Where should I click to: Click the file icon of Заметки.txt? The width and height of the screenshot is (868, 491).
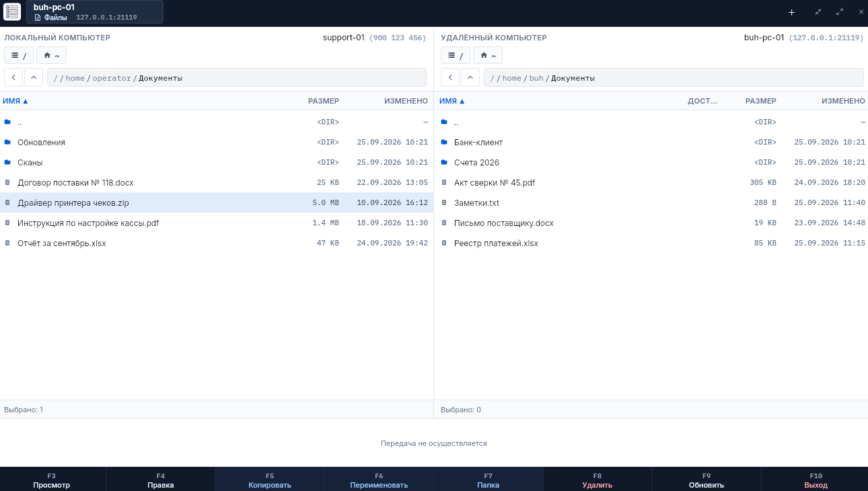pyautogui.click(x=444, y=202)
